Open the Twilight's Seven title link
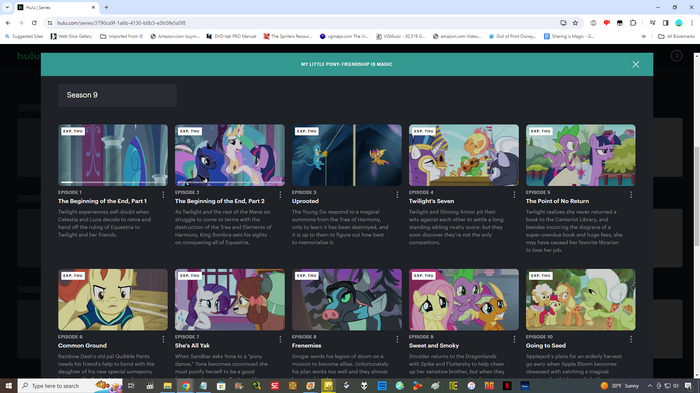 pyautogui.click(x=431, y=201)
